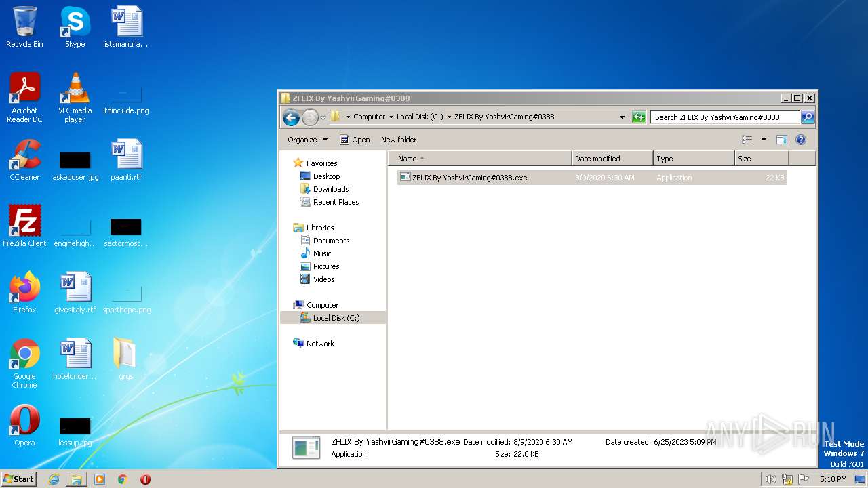Create a New folder
The width and height of the screenshot is (868, 488).
(399, 140)
